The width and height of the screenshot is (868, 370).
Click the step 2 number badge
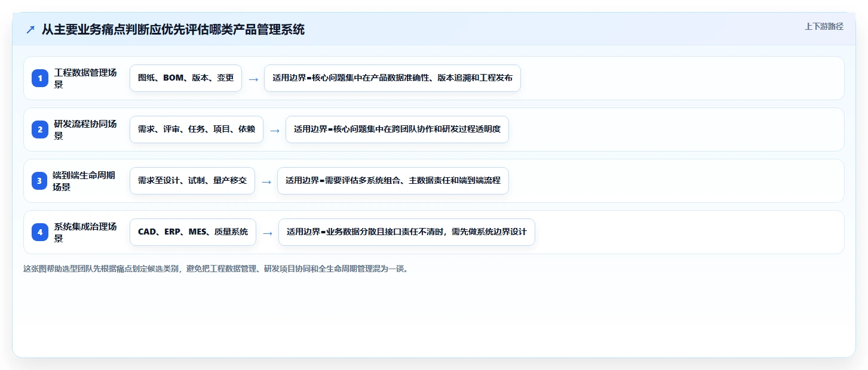coord(40,129)
